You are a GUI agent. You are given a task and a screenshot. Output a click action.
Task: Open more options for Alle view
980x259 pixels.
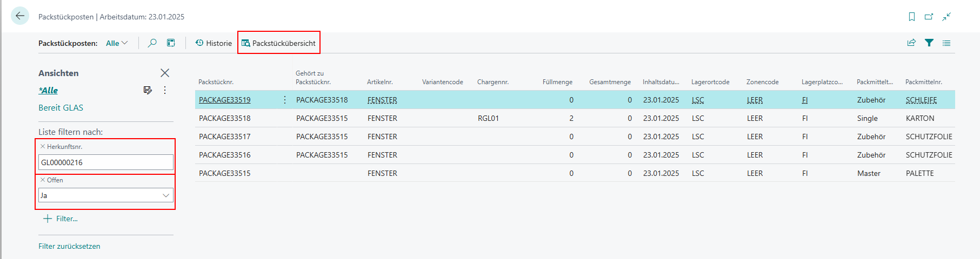pos(165,90)
